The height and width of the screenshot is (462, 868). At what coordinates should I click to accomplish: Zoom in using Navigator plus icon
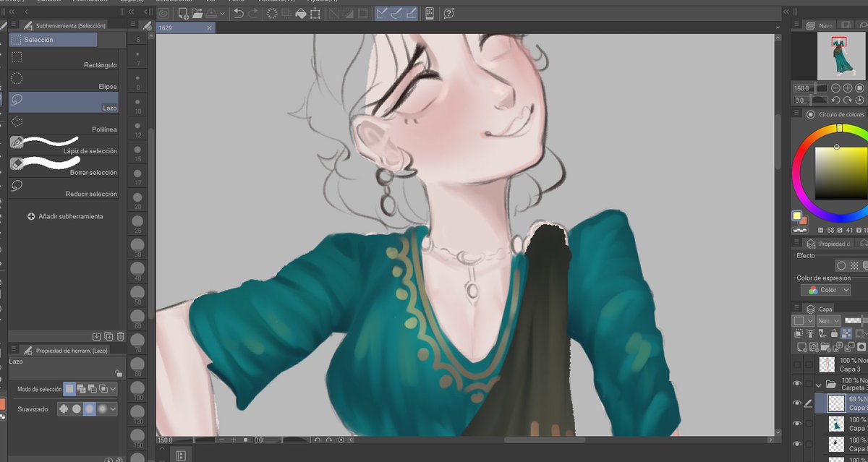pos(848,88)
